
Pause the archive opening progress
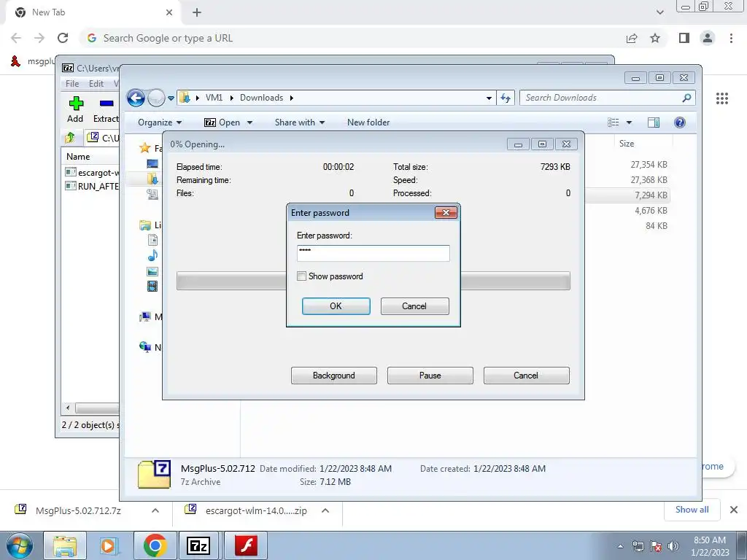[430, 376]
